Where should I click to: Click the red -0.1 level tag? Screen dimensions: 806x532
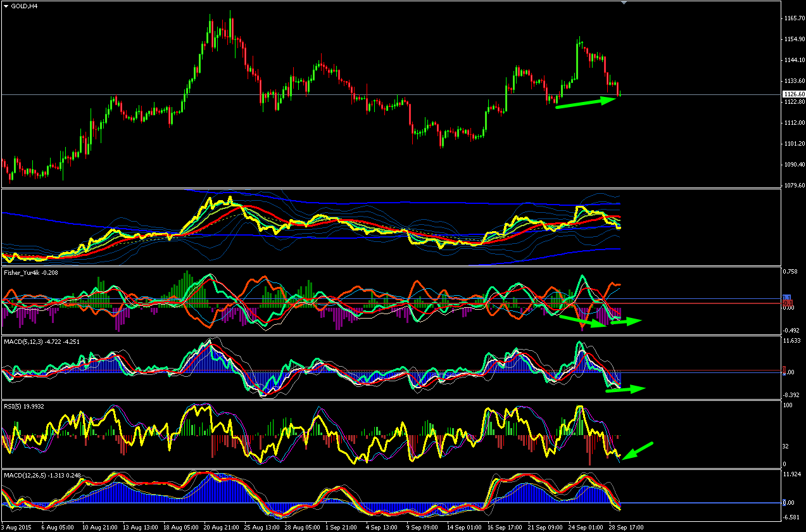click(x=788, y=303)
